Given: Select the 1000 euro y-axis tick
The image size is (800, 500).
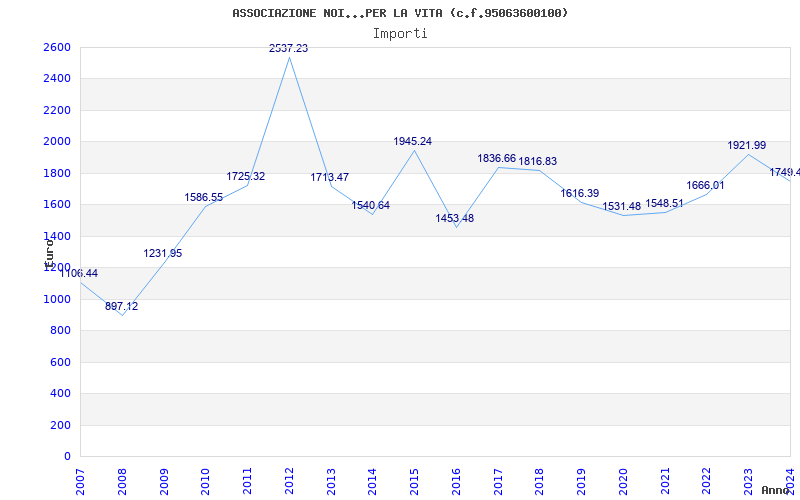Looking at the screenshot, I should click(x=57, y=299).
